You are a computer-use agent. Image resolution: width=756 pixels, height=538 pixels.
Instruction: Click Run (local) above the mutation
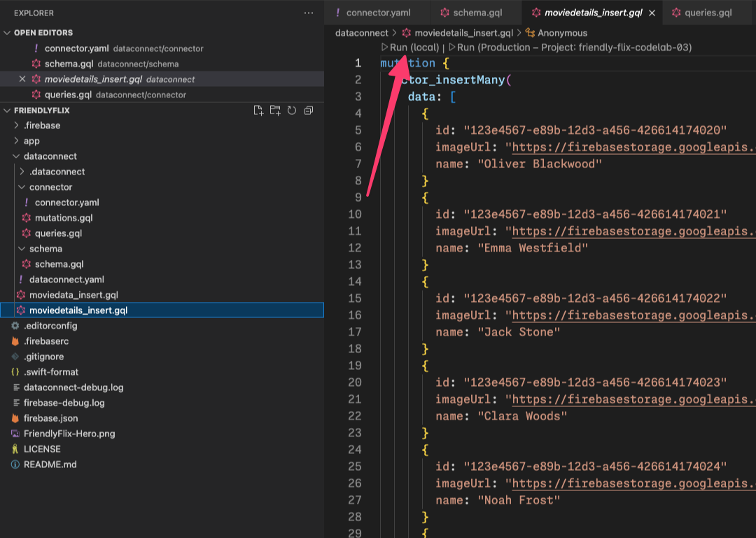point(414,48)
